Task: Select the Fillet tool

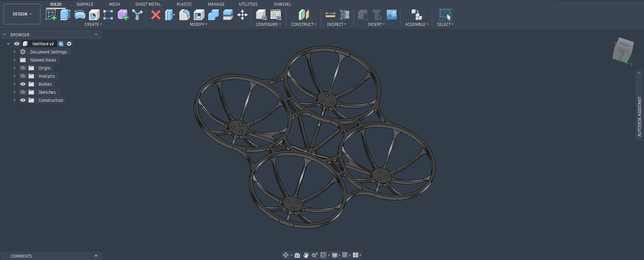Action: coord(184,15)
